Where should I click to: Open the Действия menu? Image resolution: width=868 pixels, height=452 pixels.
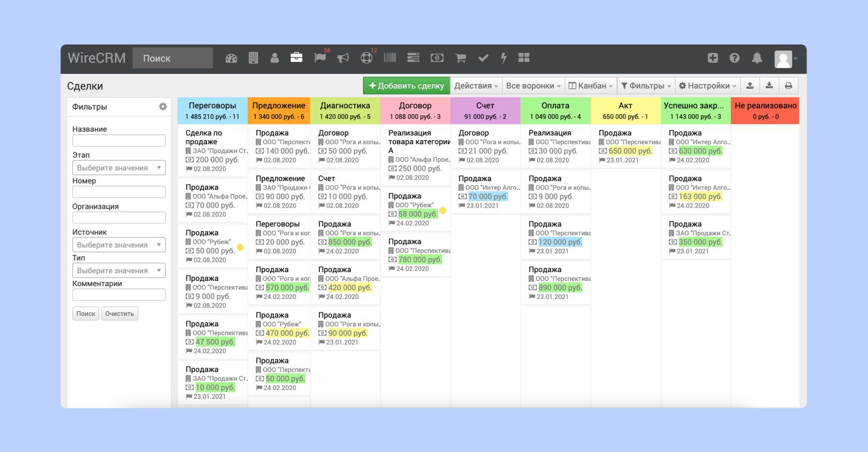coord(476,86)
